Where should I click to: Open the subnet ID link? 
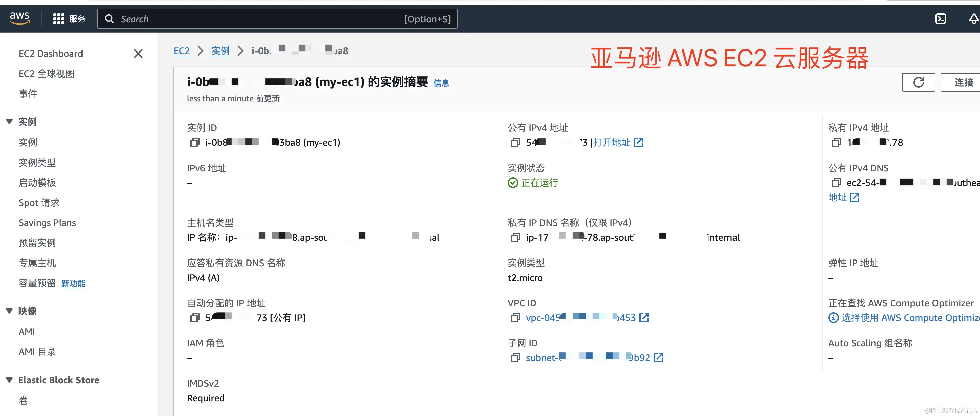coord(588,358)
